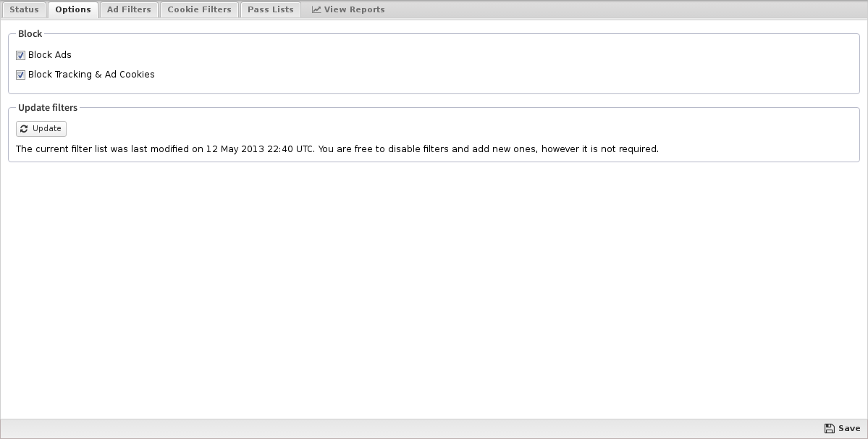The height and width of the screenshot is (439, 868).
Task: Click the filter list last-modified message
Action: point(337,149)
